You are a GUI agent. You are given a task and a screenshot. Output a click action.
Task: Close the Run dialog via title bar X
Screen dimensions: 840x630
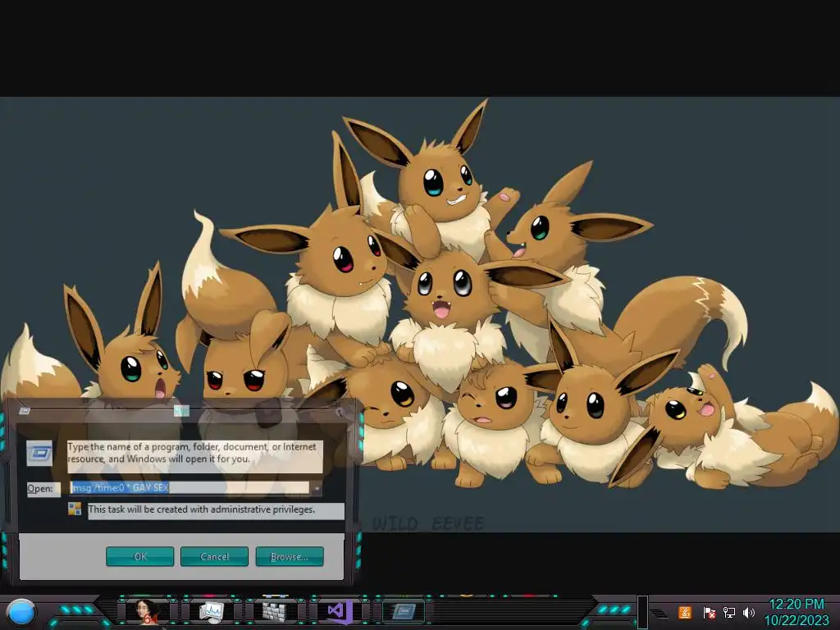[339, 412]
